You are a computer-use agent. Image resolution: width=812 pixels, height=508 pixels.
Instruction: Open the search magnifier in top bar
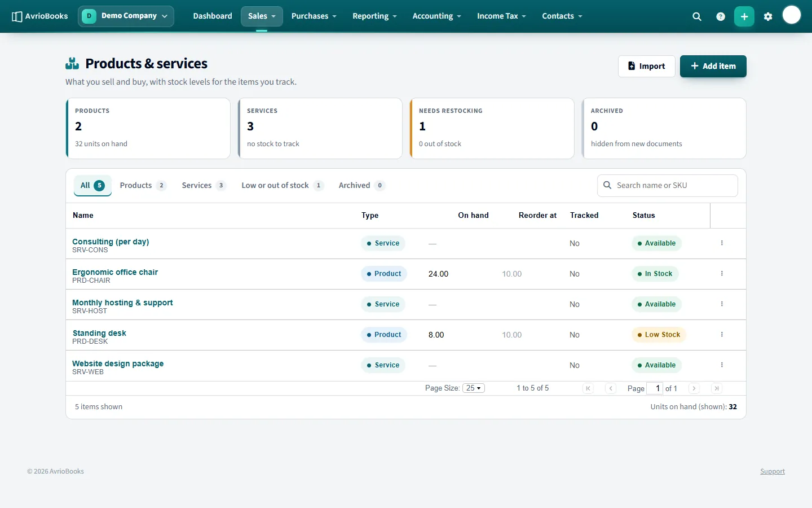click(x=697, y=16)
